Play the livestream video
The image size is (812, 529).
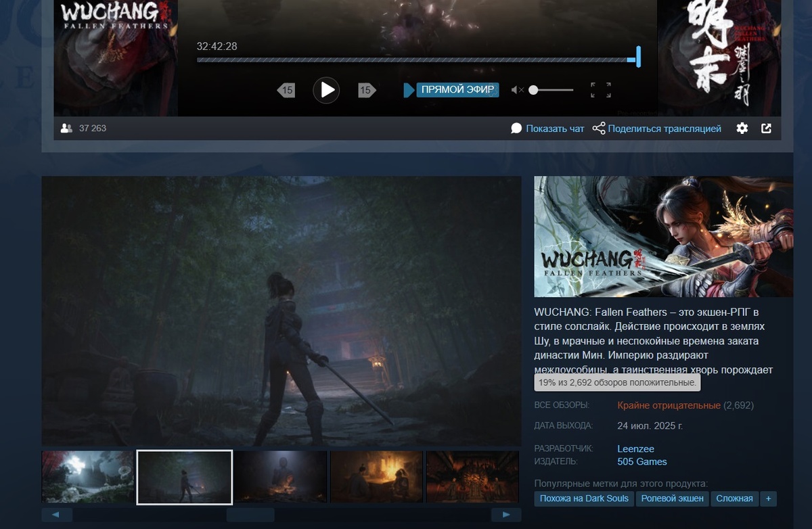[326, 90]
